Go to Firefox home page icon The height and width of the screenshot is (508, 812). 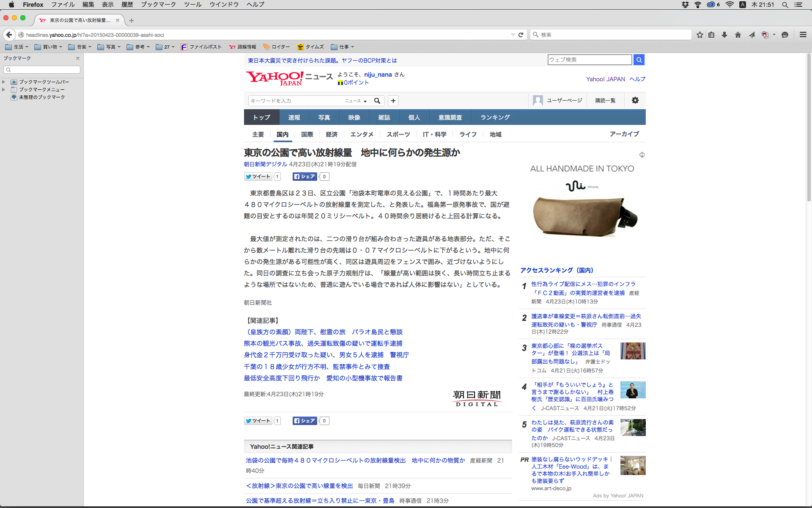pyautogui.click(x=738, y=35)
